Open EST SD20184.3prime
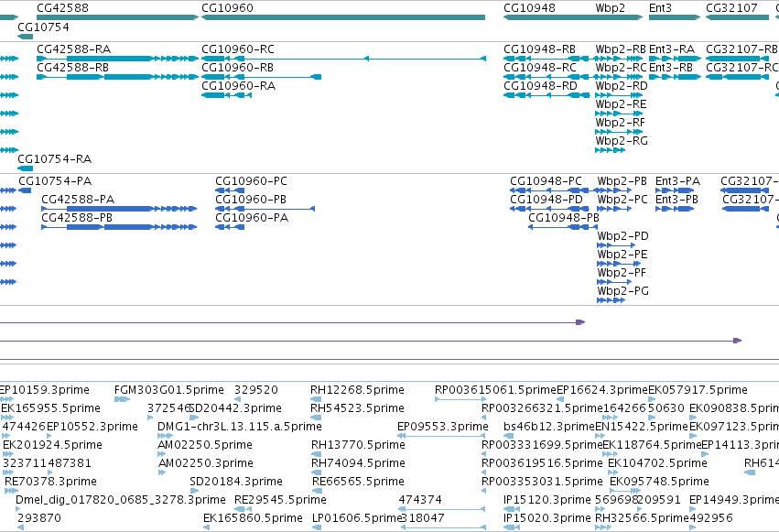Viewport: 779px width, 532px height. click(x=236, y=482)
